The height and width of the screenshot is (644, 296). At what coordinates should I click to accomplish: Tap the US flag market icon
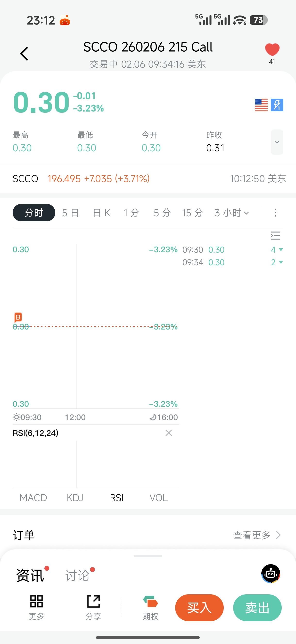click(x=261, y=105)
